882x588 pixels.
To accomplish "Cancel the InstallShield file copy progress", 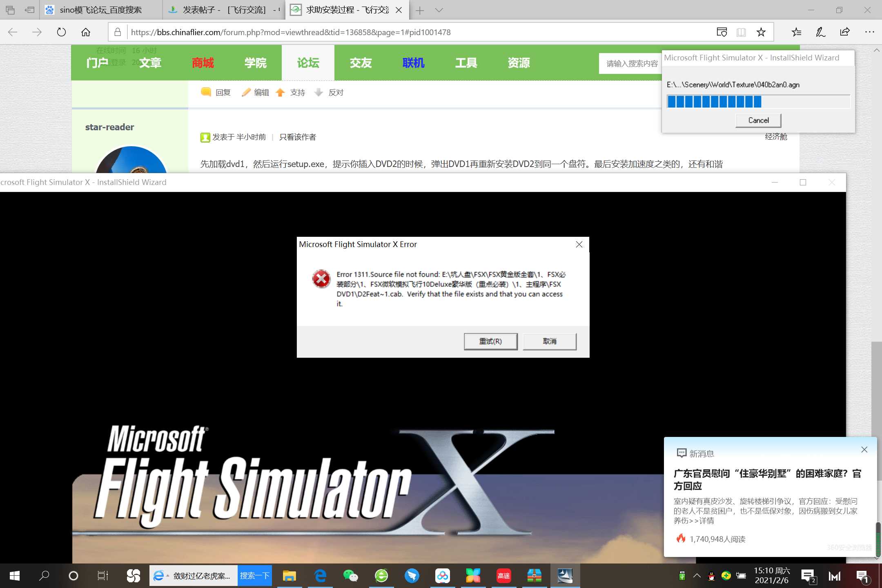I will pyautogui.click(x=758, y=120).
